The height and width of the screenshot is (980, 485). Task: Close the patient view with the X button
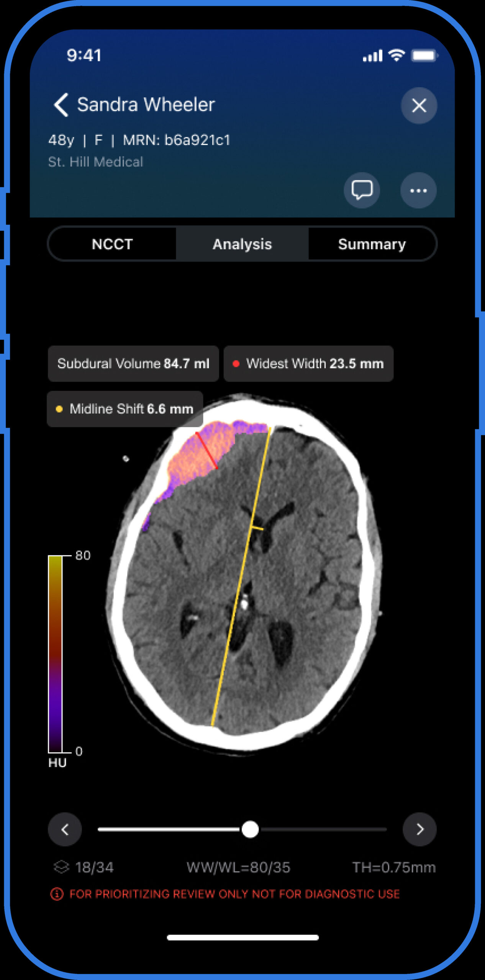(419, 105)
